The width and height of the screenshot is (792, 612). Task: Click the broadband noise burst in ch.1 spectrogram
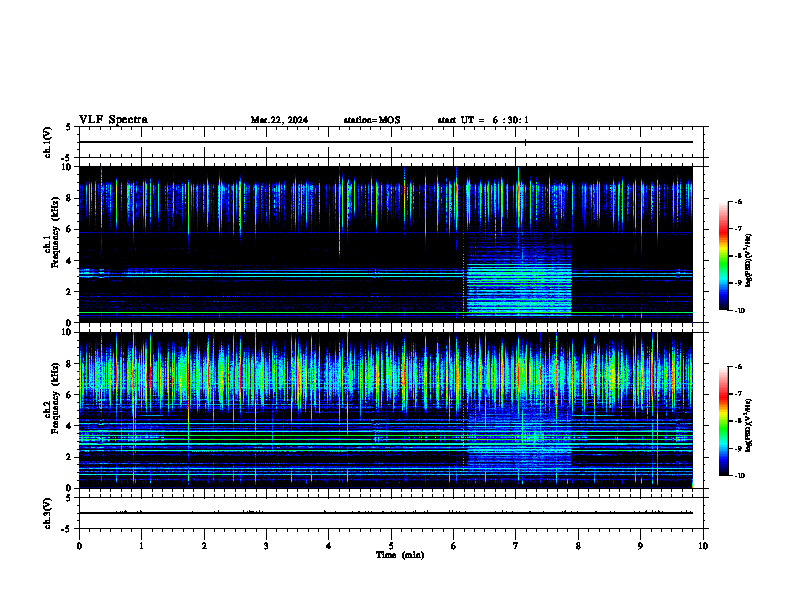[x=519, y=273]
